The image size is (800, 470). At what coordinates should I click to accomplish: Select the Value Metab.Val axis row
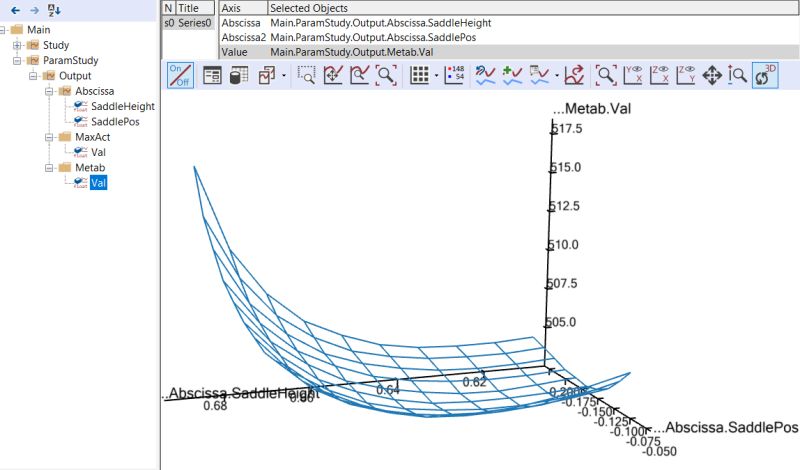[509, 52]
